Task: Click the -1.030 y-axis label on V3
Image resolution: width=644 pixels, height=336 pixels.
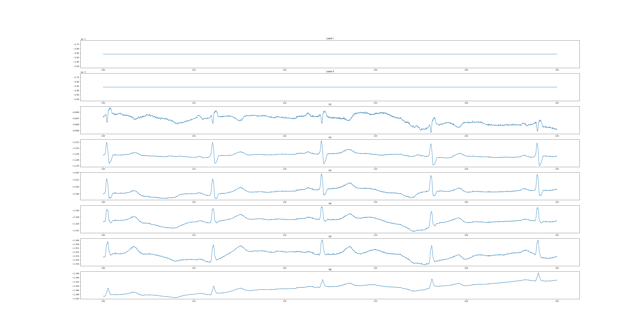Action: 76,173
